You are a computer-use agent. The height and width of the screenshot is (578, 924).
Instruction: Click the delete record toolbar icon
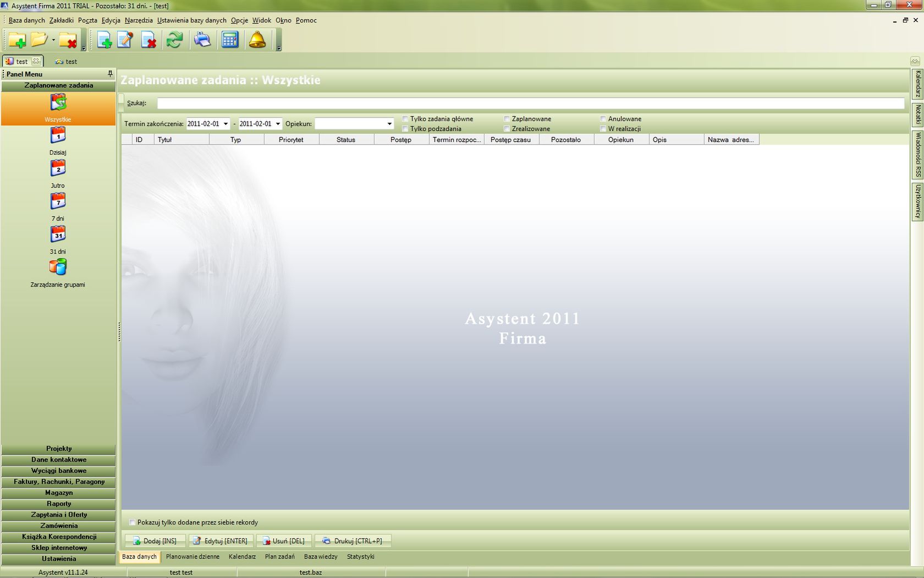click(x=148, y=40)
